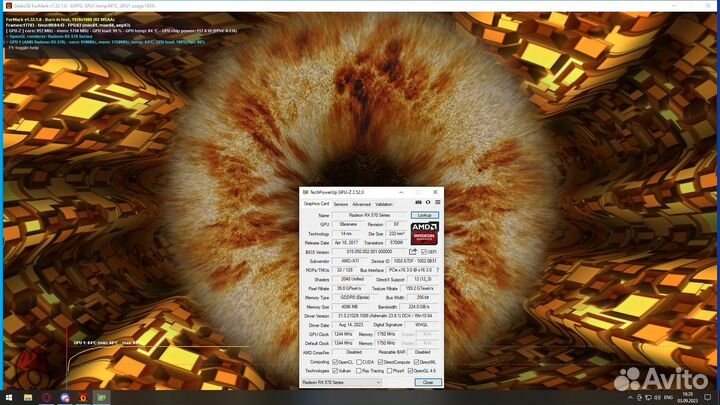Open the notification center icon
Viewport: 720px width, 405px height.
point(708,397)
